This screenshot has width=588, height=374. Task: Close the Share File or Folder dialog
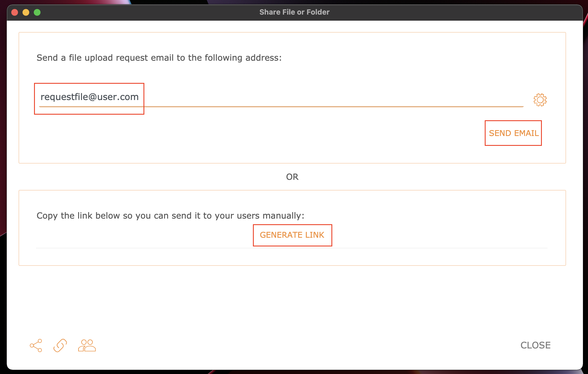pos(535,345)
